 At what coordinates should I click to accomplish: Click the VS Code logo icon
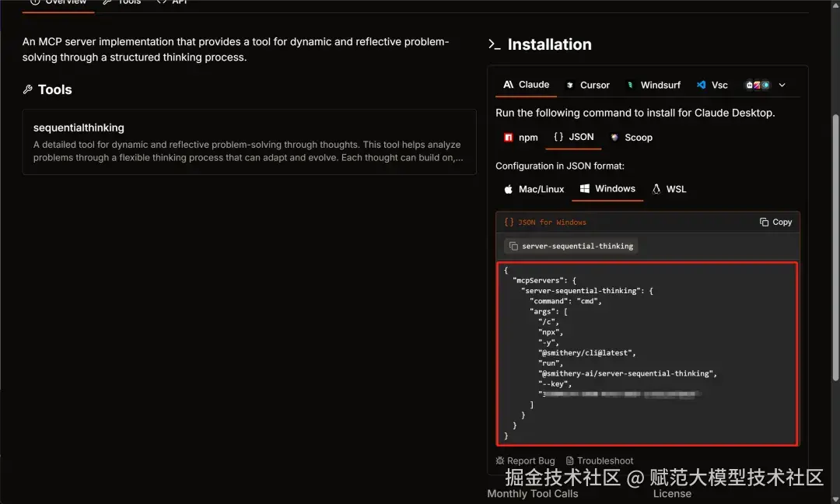(702, 85)
